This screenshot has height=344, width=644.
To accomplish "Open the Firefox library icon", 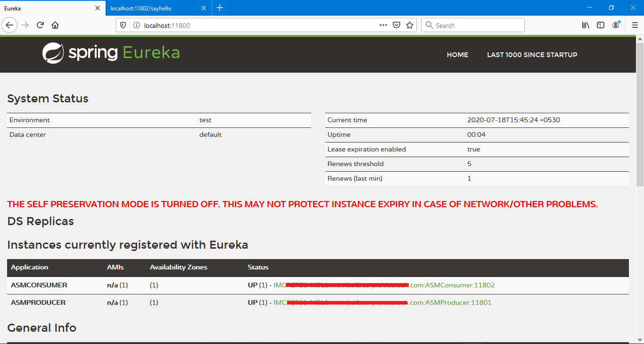I will 586,25.
